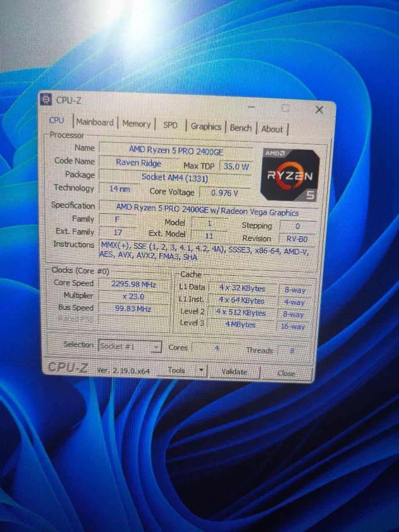Click the Family value F
Image resolution: width=399 pixels, height=532 pixels.
point(117,219)
